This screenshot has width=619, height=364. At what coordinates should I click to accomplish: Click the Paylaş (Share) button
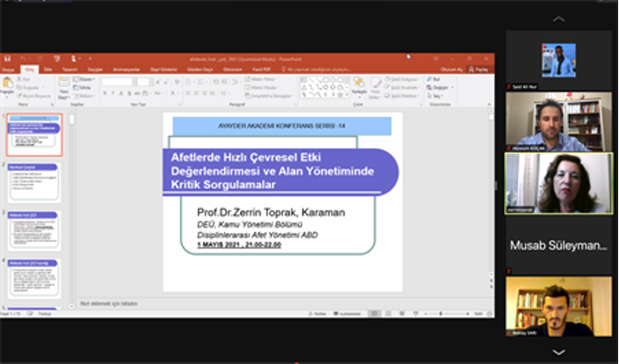tap(478, 69)
